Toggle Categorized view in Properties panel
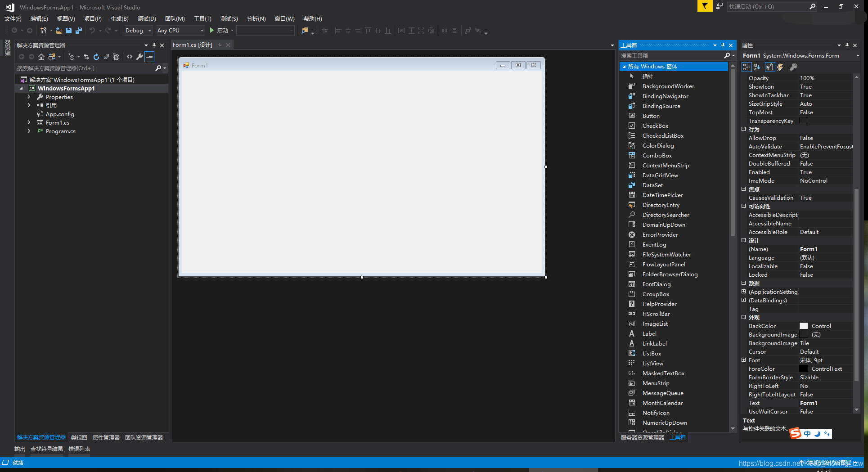868x472 pixels. pos(747,67)
